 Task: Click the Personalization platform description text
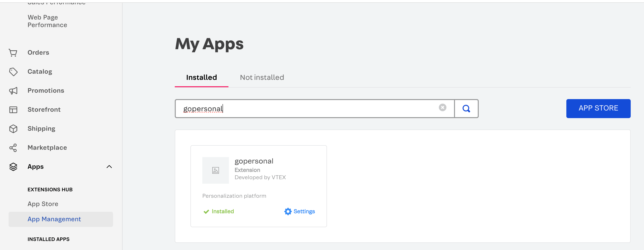(234, 196)
